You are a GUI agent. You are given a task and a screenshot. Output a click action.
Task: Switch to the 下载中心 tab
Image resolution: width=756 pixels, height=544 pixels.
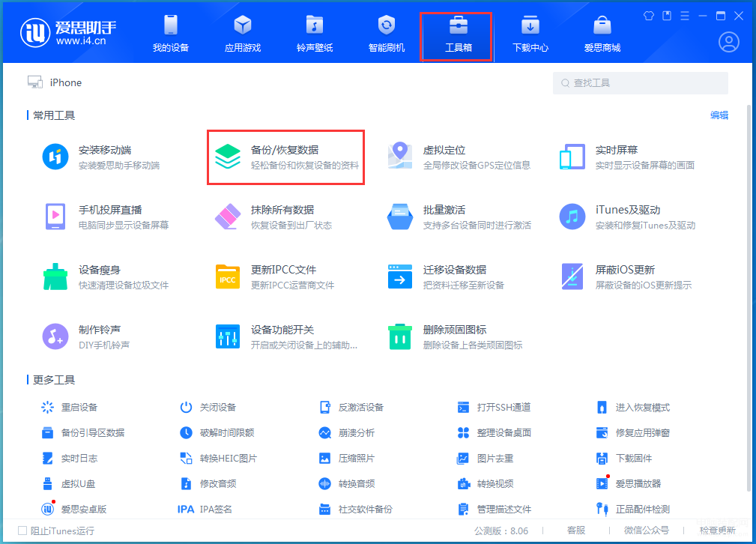click(x=530, y=33)
